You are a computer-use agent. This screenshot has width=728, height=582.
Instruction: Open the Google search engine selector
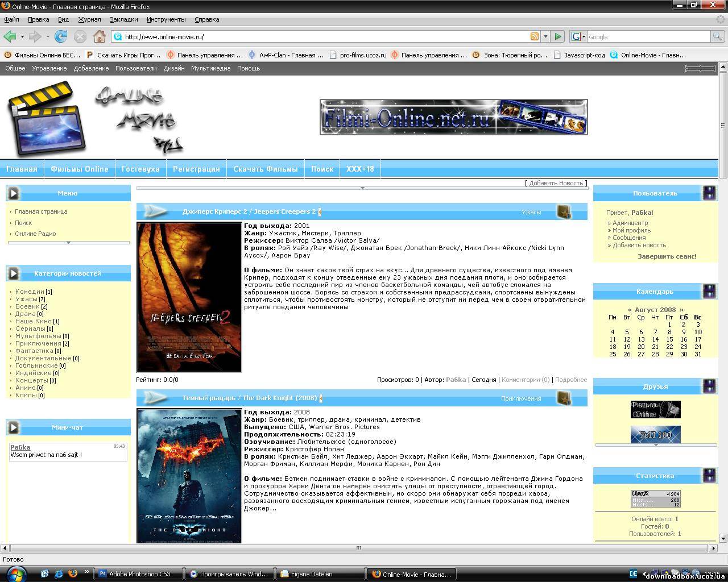[578, 36]
